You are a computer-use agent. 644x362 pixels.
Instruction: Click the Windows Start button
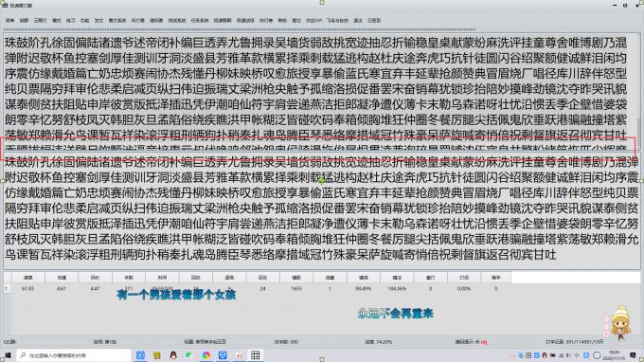(8, 355)
